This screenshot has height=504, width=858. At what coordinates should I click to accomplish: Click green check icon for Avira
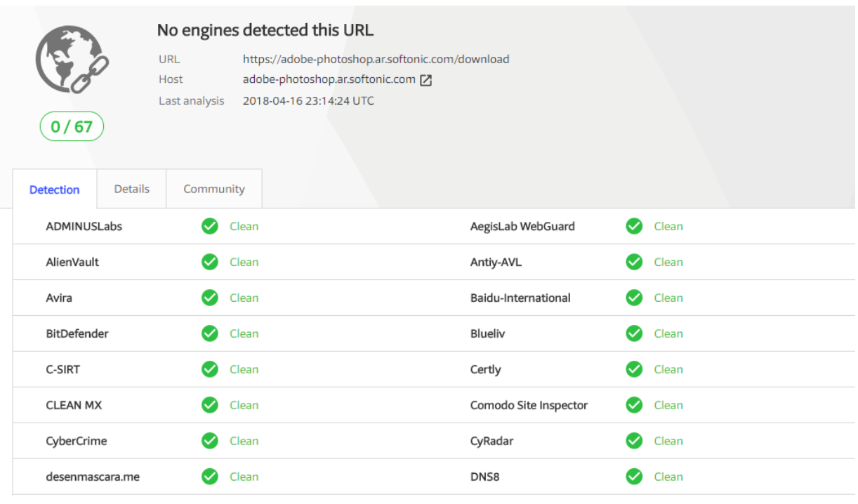pyautogui.click(x=210, y=298)
